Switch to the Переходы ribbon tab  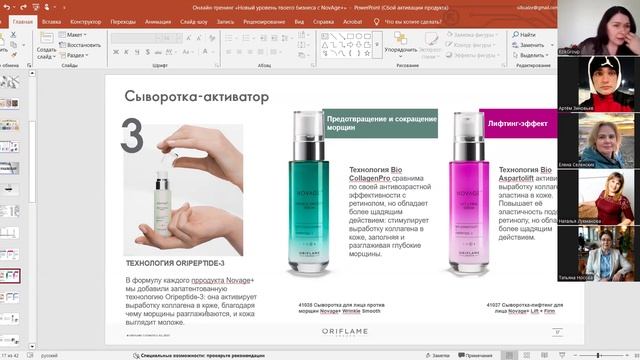pos(123,22)
